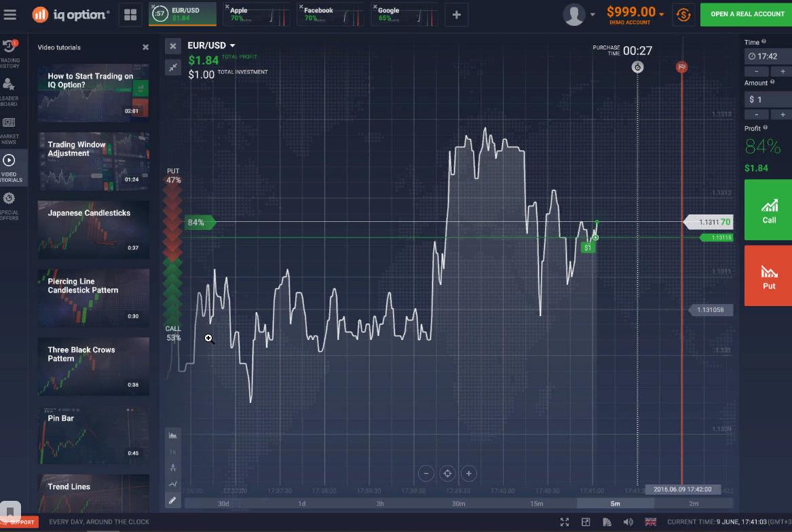Add a new asset tab
This screenshot has width=792, height=532.
tap(457, 15)
